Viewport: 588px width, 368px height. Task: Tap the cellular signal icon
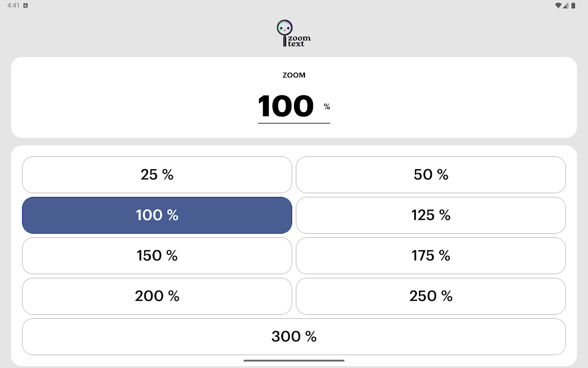click(566, 6)
